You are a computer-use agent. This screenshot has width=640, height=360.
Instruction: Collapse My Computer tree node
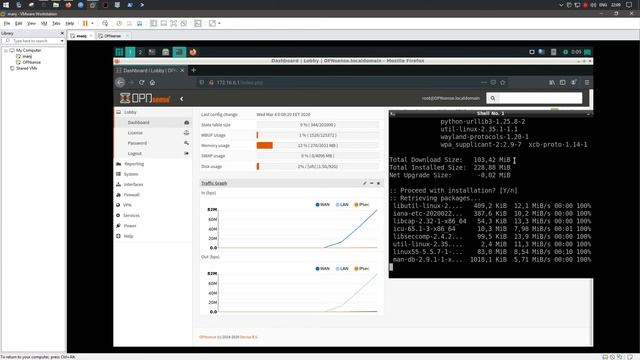tap(6, 50)
